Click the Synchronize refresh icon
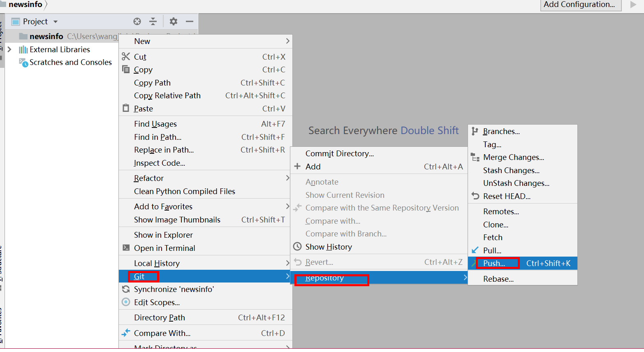The image size is (644, 352). point(126,289)
